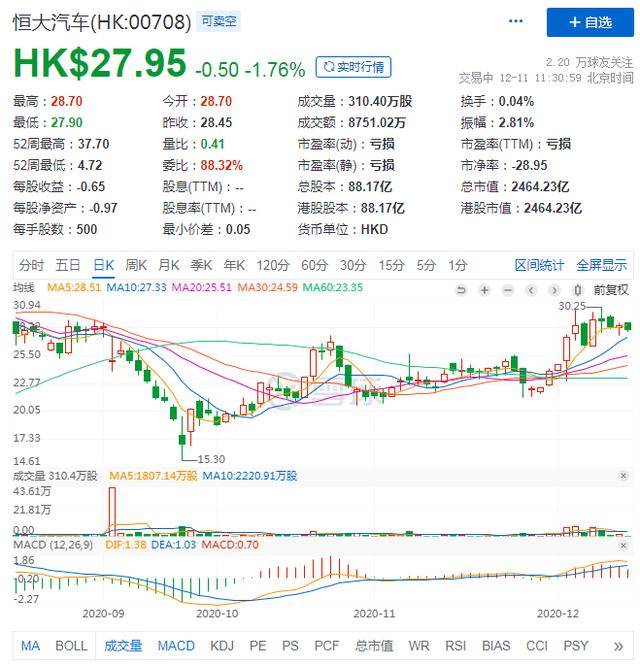Click the 52周最高 value 37.70

pos(93,144)
